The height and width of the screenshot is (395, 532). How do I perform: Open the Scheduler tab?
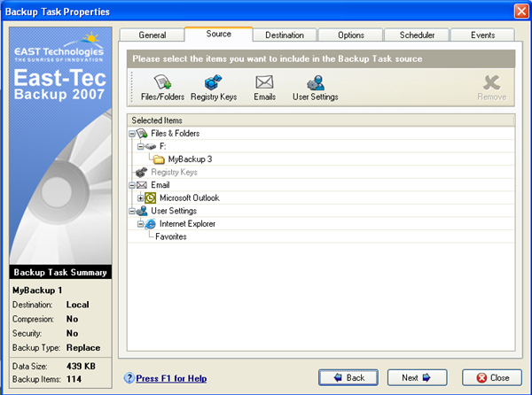[x=417, y=35]
